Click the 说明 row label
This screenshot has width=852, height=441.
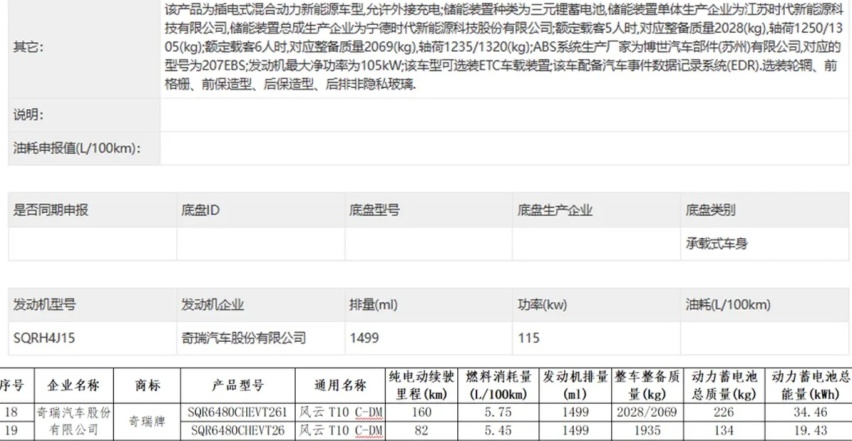pyautogui.click(x=28, y=115)
